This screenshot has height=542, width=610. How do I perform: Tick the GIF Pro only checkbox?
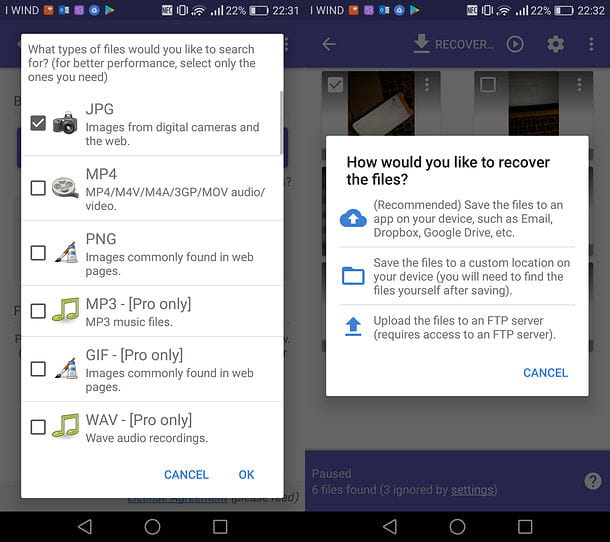38,369
